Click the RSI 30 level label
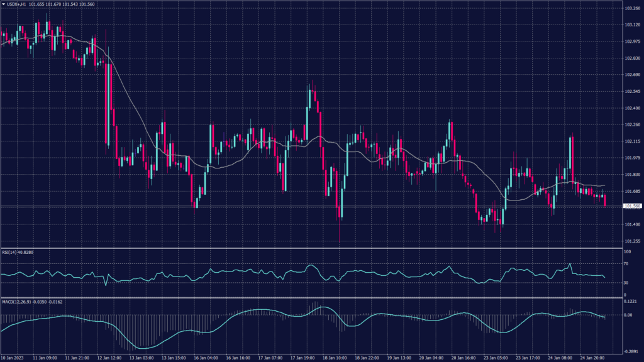The width and height of the screenshot is (644, 362). pyautogui.click(x=626, y=283)
